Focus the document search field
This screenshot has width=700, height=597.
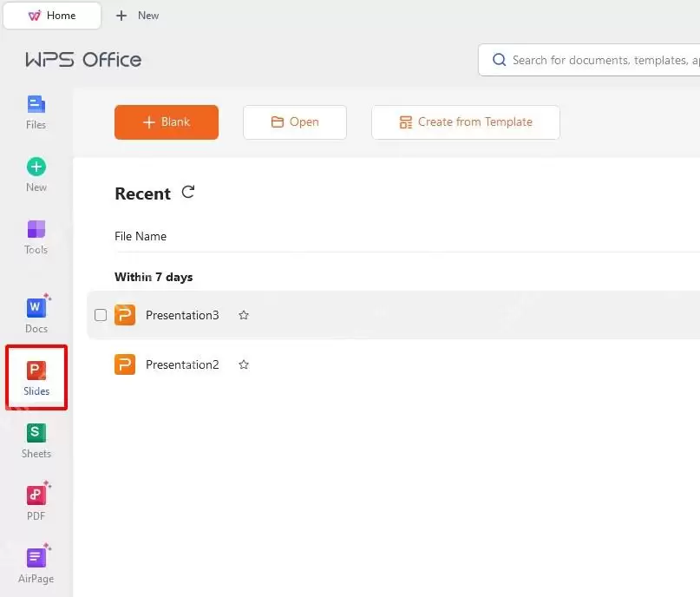pyautogui.click(x=589, y=60)
